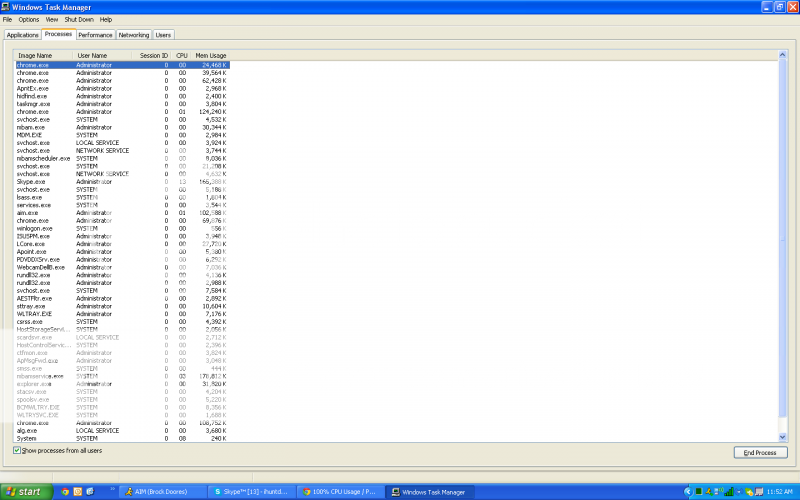Click the third Quick Launch icon next to the overflow chevron
Image resolution: width=800 pixels, height=500 pixels.
point(90,492)
